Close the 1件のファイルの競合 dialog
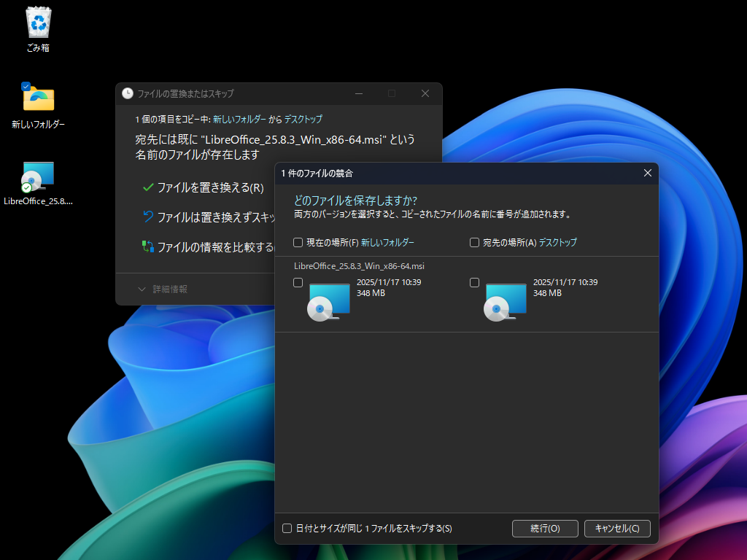This screenshot has width=747, height=560. pos(648,173)
